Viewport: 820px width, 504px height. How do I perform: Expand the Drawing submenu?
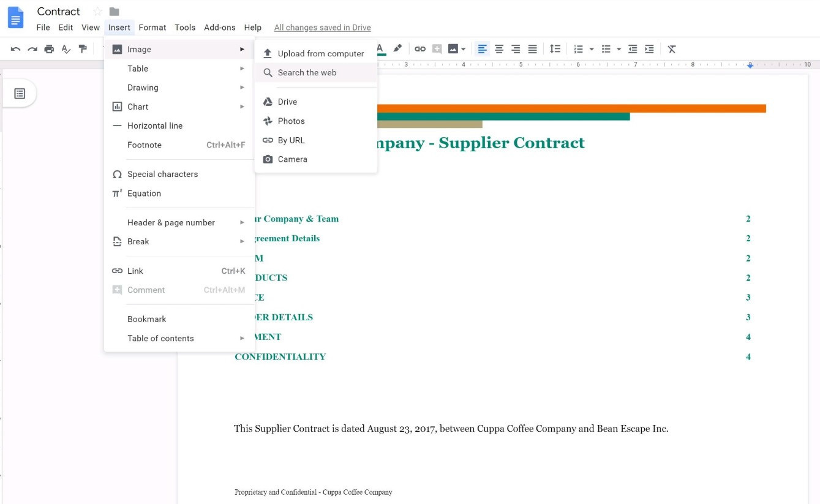(179, 88)
